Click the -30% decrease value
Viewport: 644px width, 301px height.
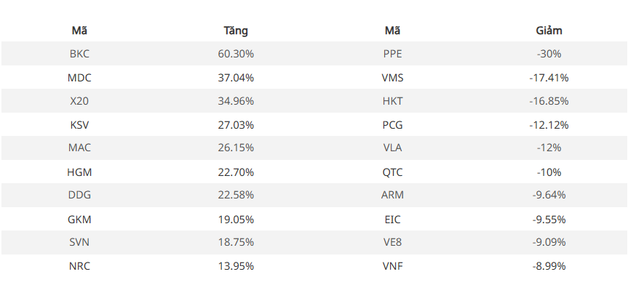point(549,54)
